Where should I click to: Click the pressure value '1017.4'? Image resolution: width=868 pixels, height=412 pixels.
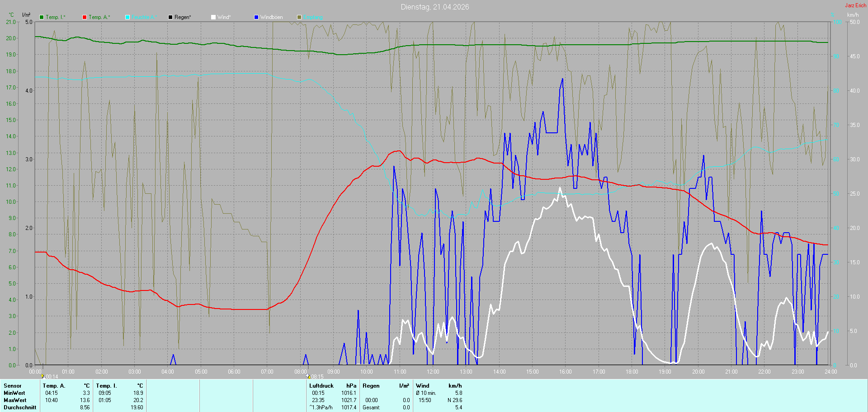point(349,407)
